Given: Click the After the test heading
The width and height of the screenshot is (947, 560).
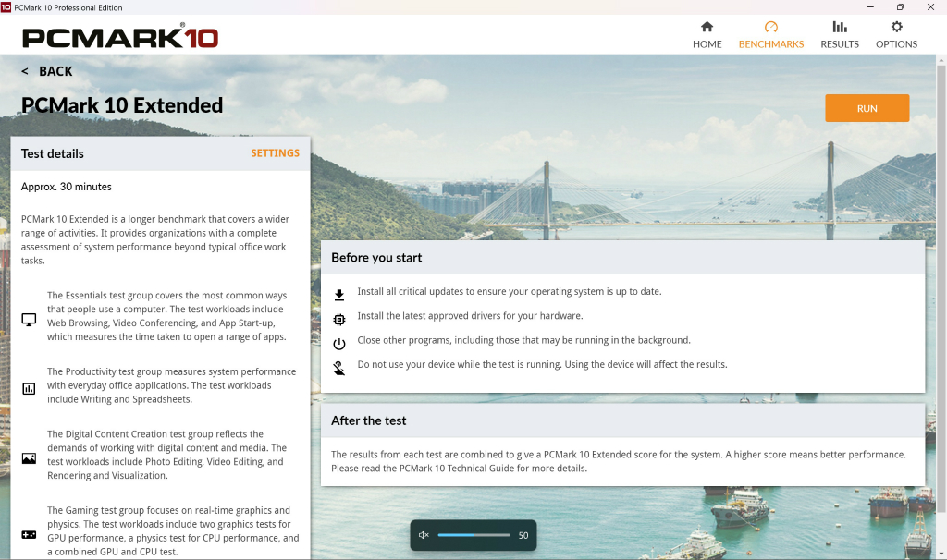Looking at the screenshot, I should click(x=368, y=420).
